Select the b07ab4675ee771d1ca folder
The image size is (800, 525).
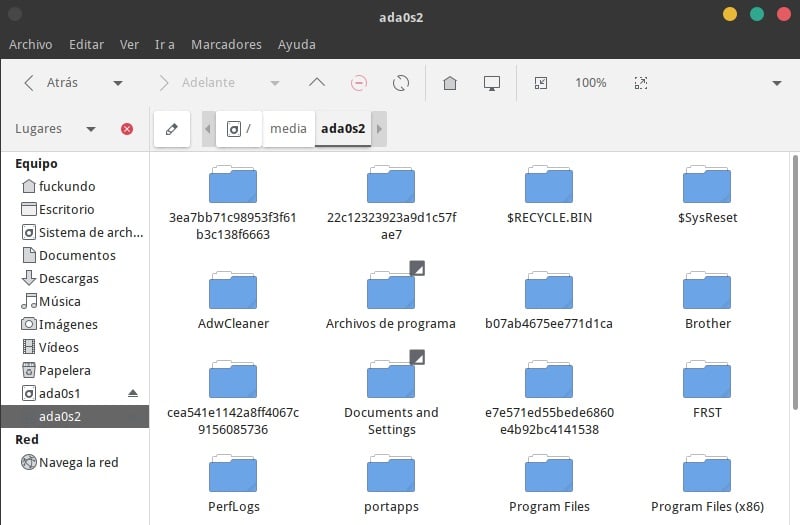549,301
